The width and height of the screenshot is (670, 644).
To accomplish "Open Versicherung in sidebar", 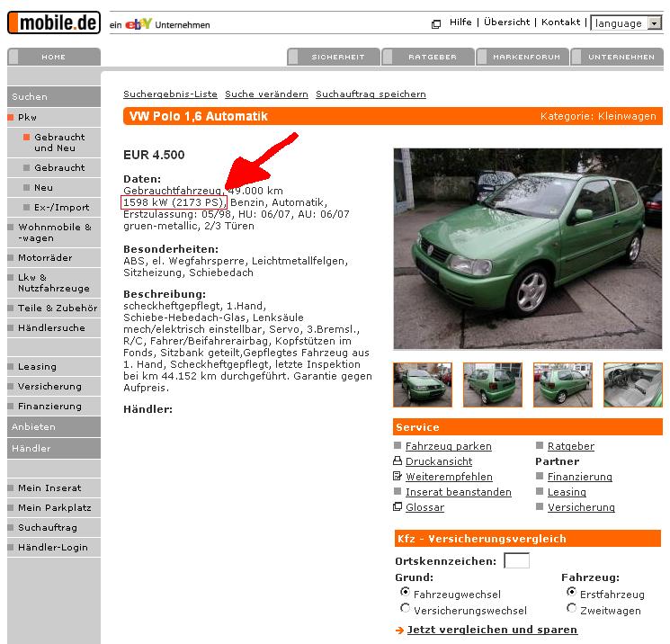I will (54, 387).
